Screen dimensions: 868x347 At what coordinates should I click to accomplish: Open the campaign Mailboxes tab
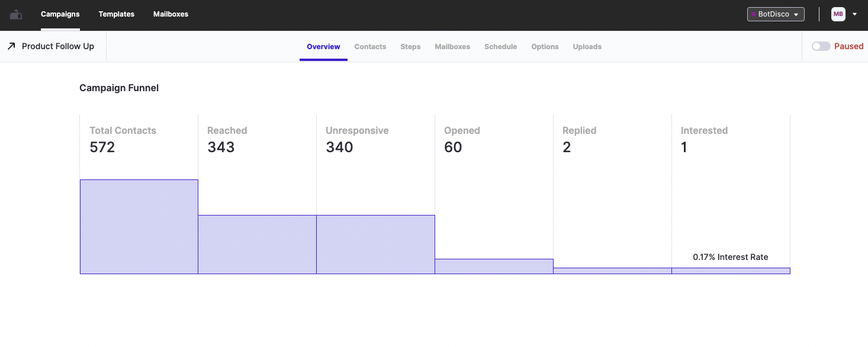(452, 47)
